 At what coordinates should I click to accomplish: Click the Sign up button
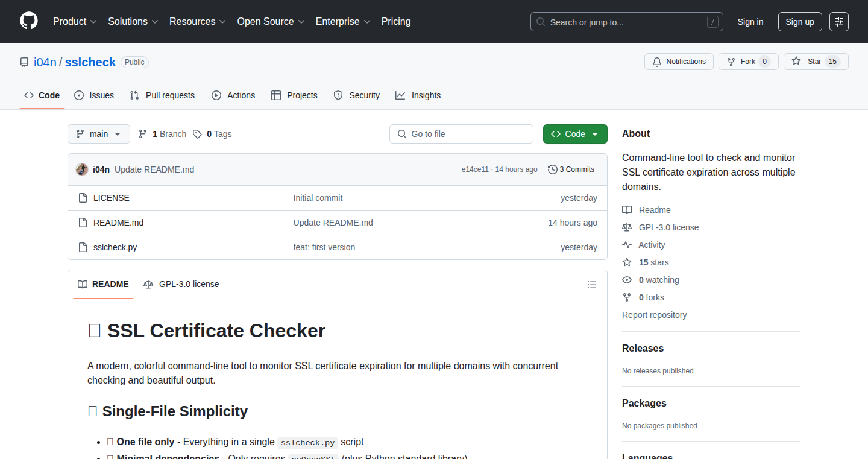tap(800, 22)
